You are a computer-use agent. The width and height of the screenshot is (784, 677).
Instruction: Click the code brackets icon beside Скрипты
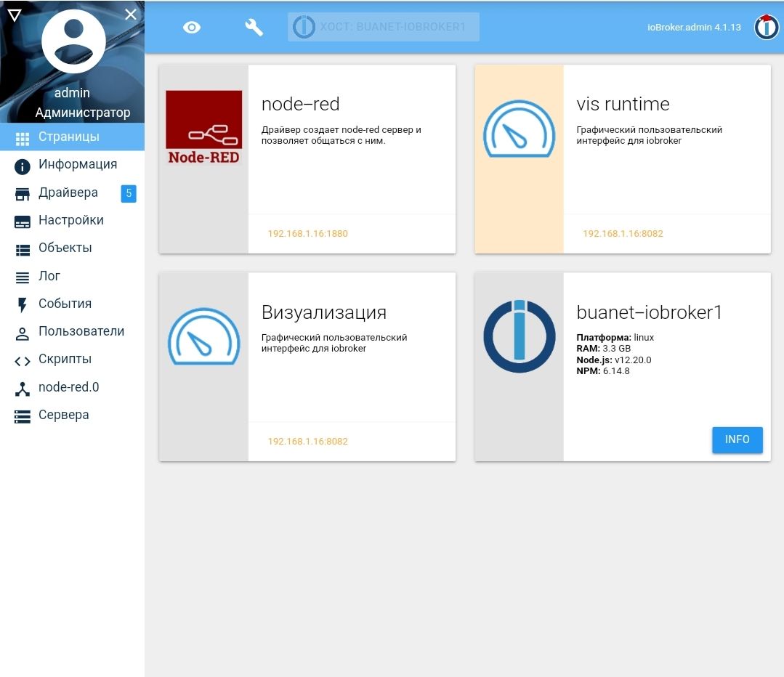pos(23,361)
